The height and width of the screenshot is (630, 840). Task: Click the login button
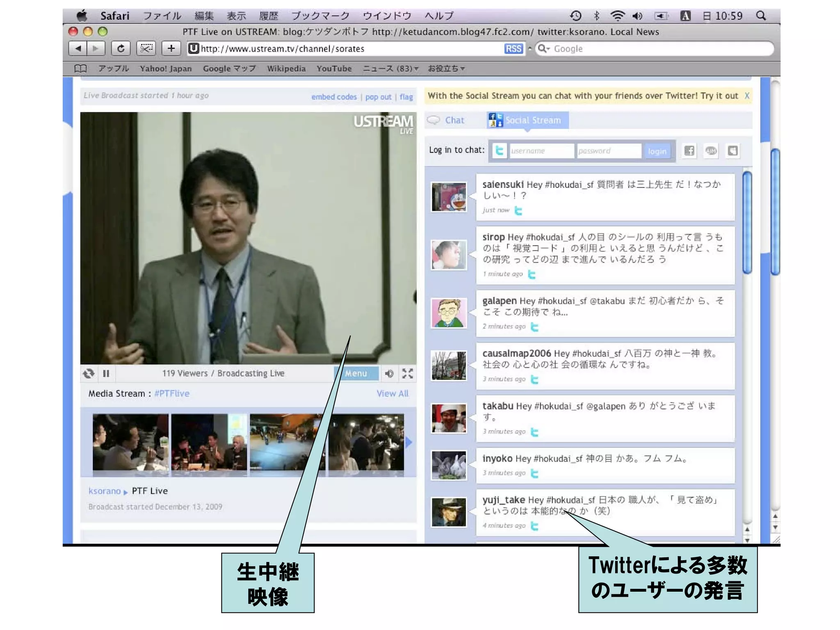tap(657, 151)
